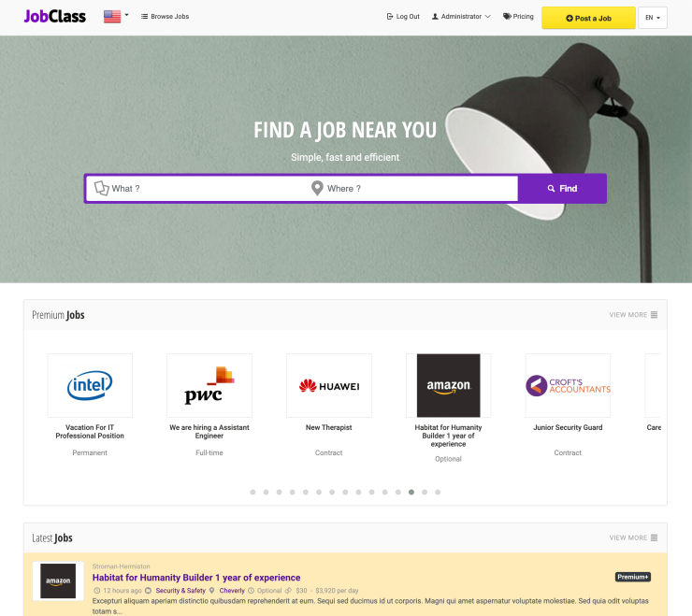Open the US flag country selector
The width and height of the screenshot is (692, 616).
[116, 16]
